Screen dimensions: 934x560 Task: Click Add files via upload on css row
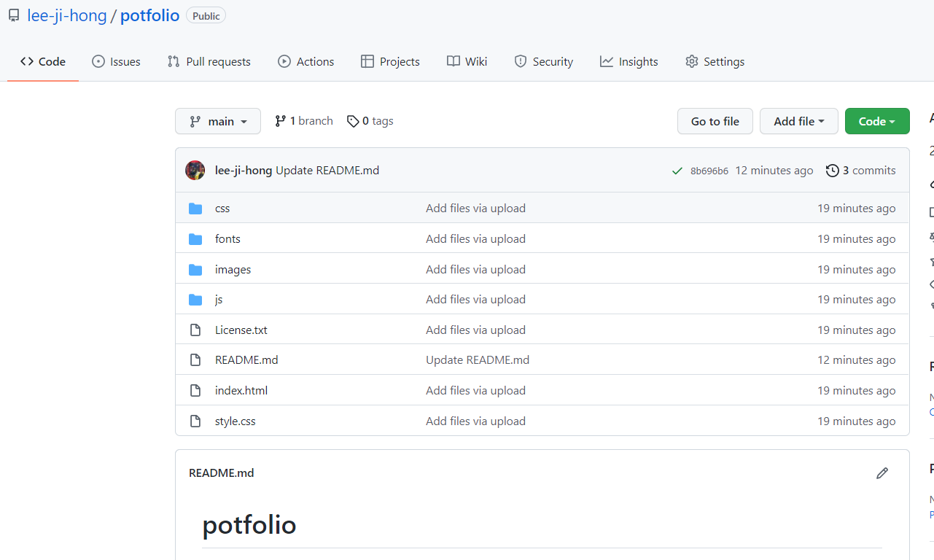[475, 209]
